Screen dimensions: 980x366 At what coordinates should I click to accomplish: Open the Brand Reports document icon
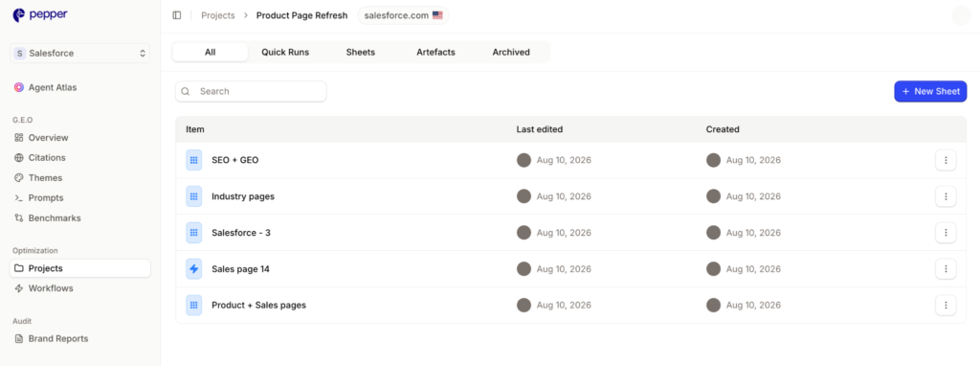click(x=19, y=338)
